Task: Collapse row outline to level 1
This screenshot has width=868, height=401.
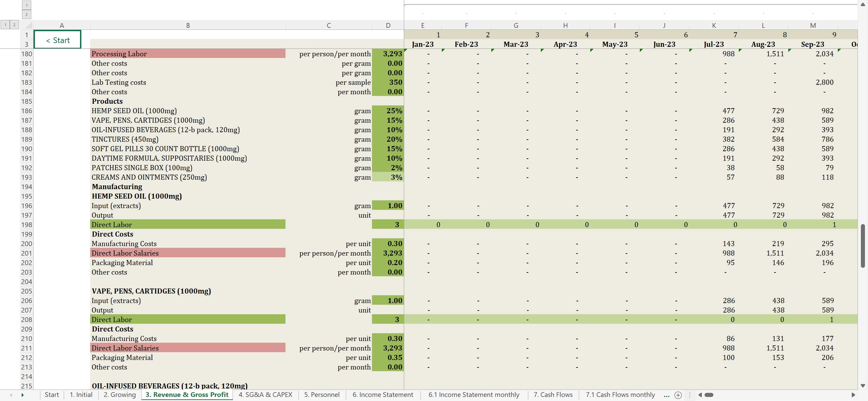Action: pos(5,25)
